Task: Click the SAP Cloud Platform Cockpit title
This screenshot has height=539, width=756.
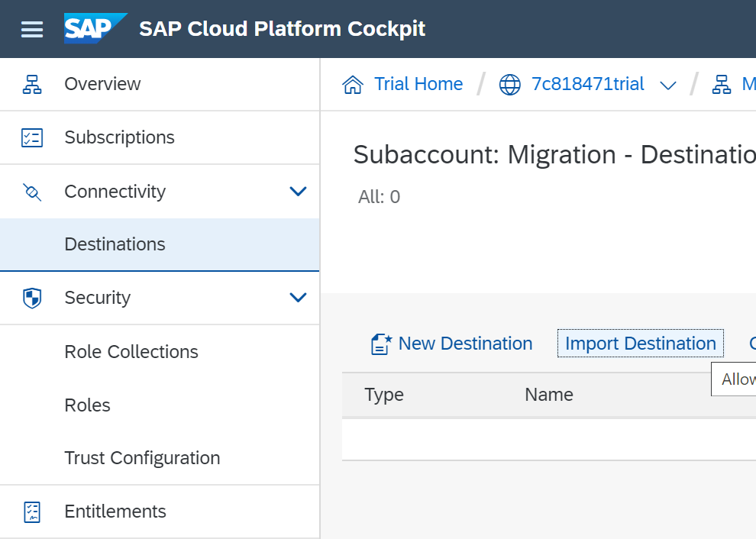Action: tap(282, 29)
